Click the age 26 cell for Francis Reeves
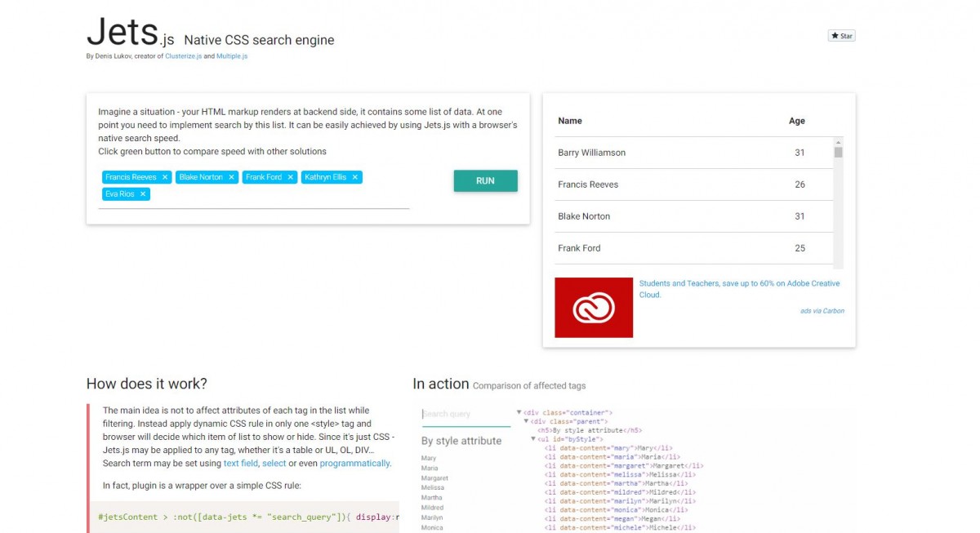Image resolution: width=980 pixels, height=533 pixels. [800, 184]
